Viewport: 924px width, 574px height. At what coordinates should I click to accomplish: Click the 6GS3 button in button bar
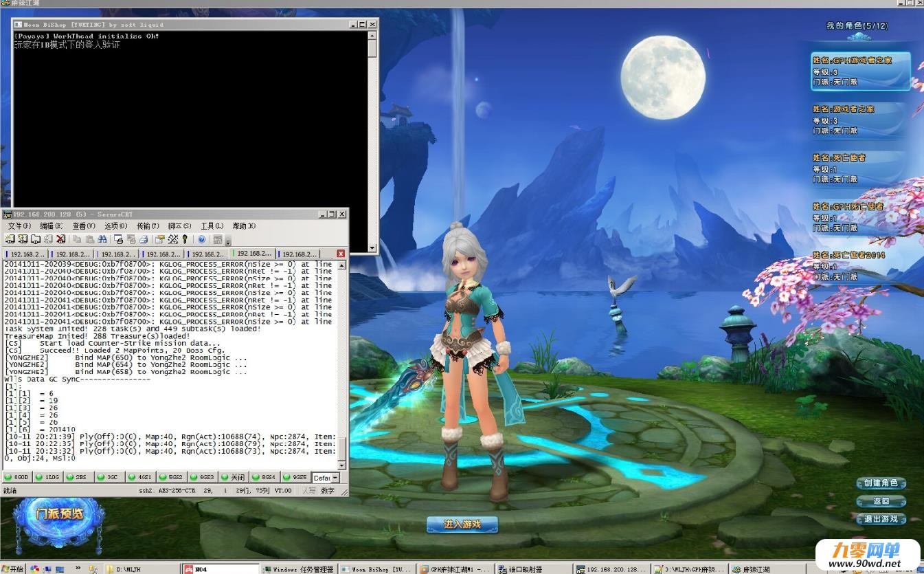[x=203, y=477]
